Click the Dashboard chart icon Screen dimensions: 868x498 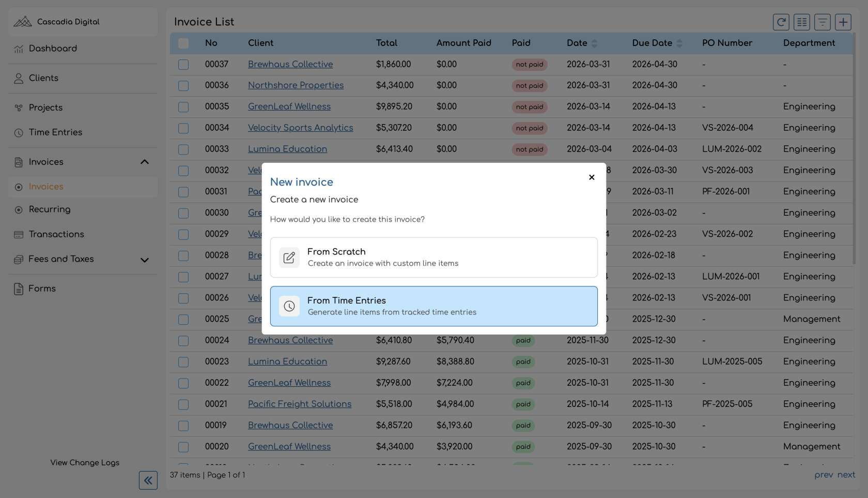[x=19, y=49]
